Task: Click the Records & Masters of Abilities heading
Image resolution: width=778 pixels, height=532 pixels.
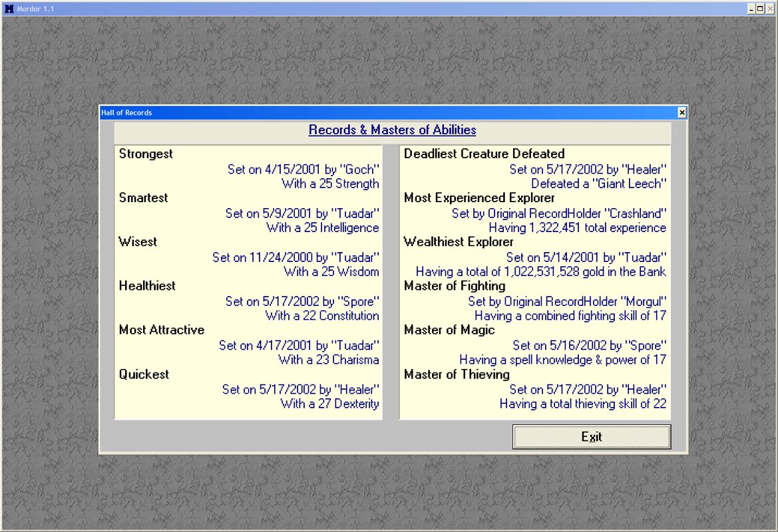Action: (392, 130)
